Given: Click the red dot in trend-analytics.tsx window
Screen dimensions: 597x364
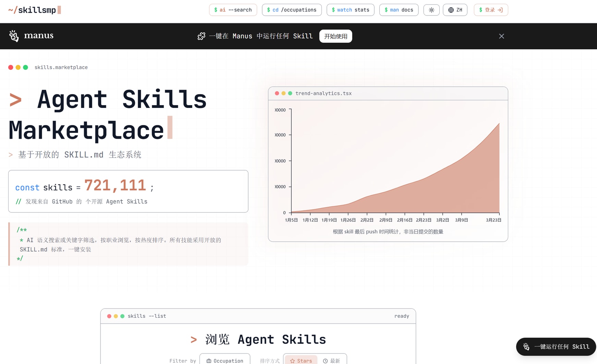Looking at the screenshot, I should [x=277, y=93].
